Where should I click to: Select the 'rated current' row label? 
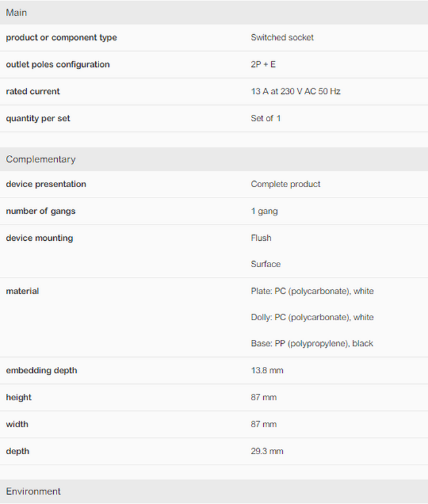pos(33,91)
